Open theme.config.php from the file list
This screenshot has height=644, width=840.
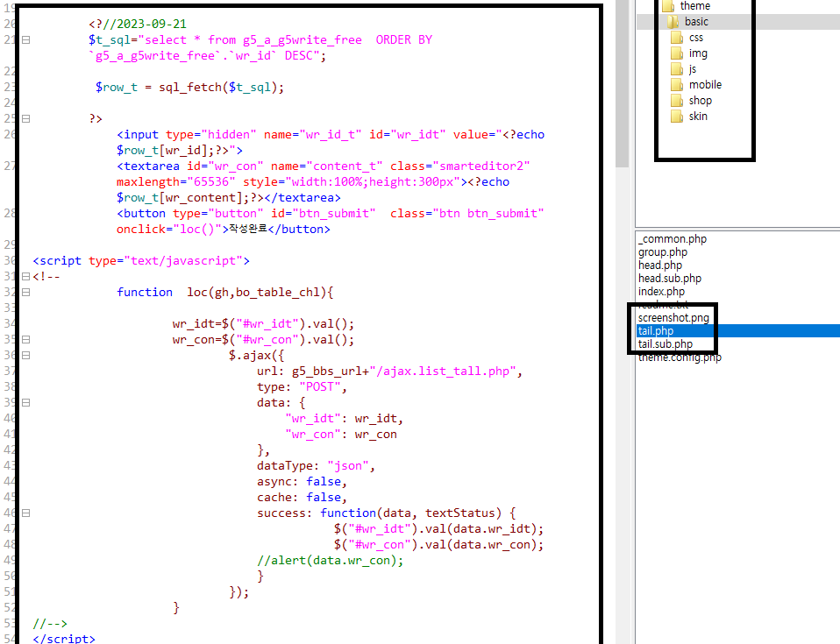[680, 357]
